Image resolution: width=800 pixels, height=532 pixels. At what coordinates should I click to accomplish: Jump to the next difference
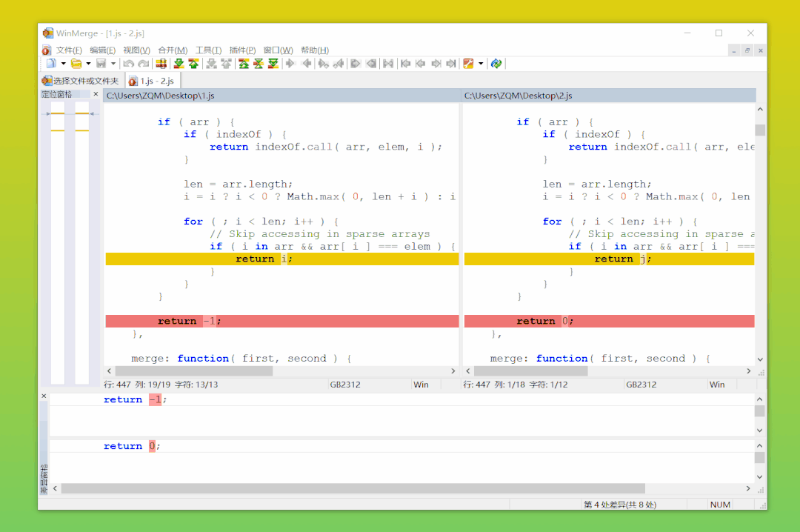[x=179, y=63]
